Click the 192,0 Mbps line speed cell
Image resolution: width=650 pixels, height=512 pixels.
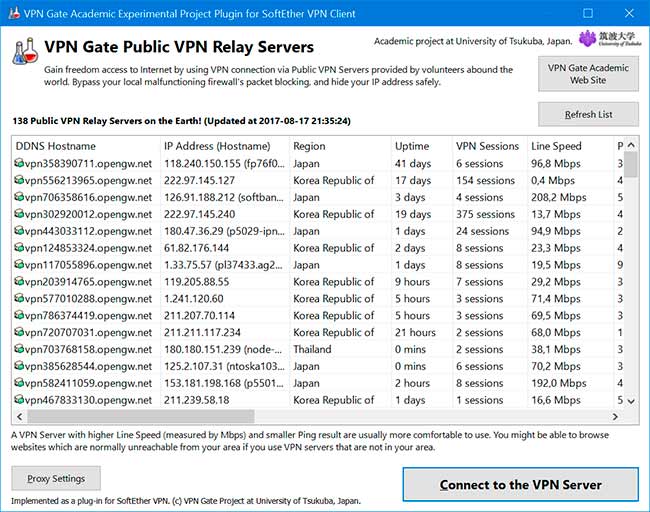[558, 383]
